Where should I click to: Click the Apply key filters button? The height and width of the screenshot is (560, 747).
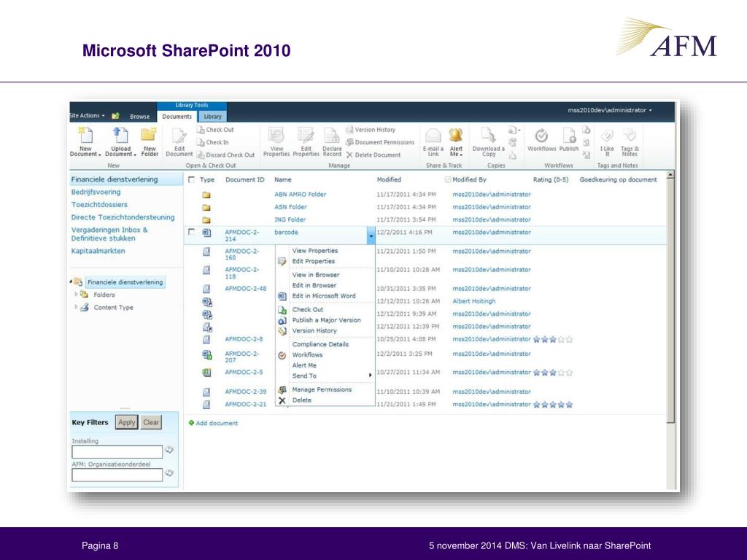[x=127, y=422]
